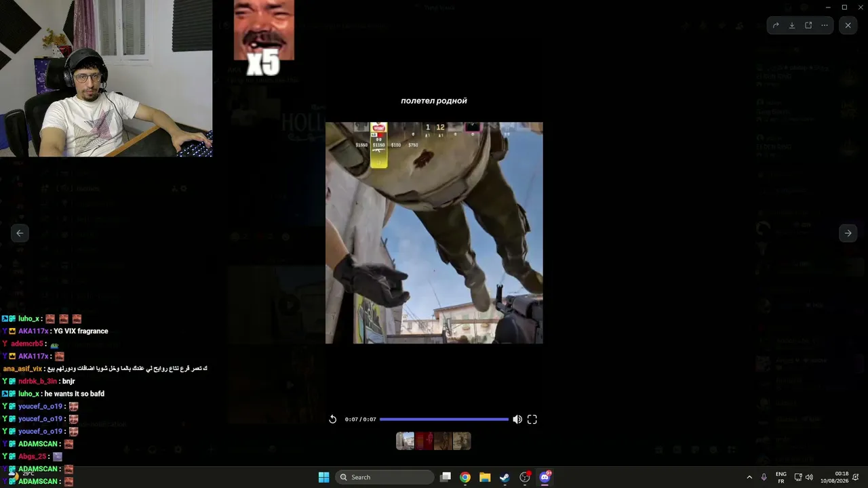Click the chat username Abgs_25
The width and height of the screenshot is (868, 488).
[x=32, y=456]
